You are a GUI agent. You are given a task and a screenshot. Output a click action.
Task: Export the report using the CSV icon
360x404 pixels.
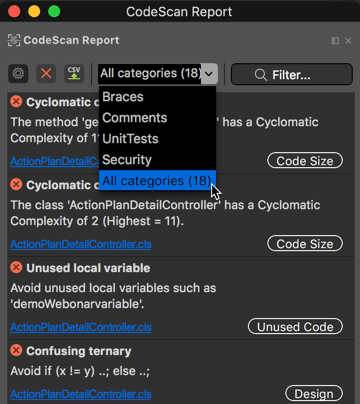74,73
